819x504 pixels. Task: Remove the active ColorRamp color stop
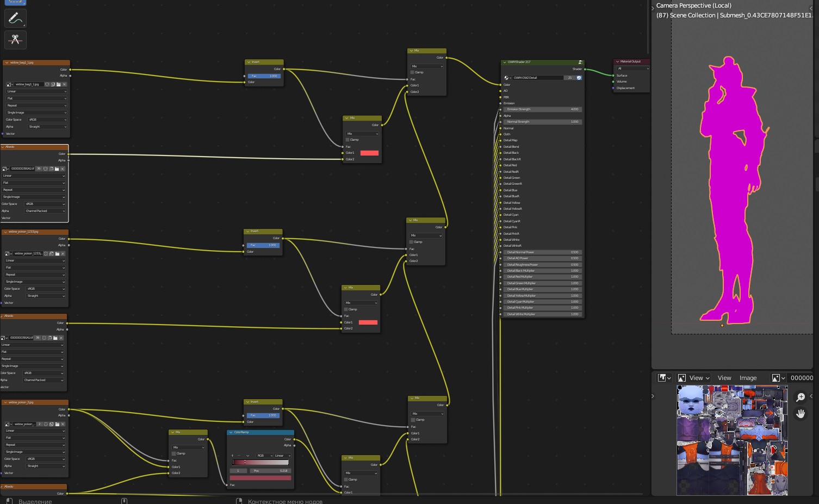point(239,456)
